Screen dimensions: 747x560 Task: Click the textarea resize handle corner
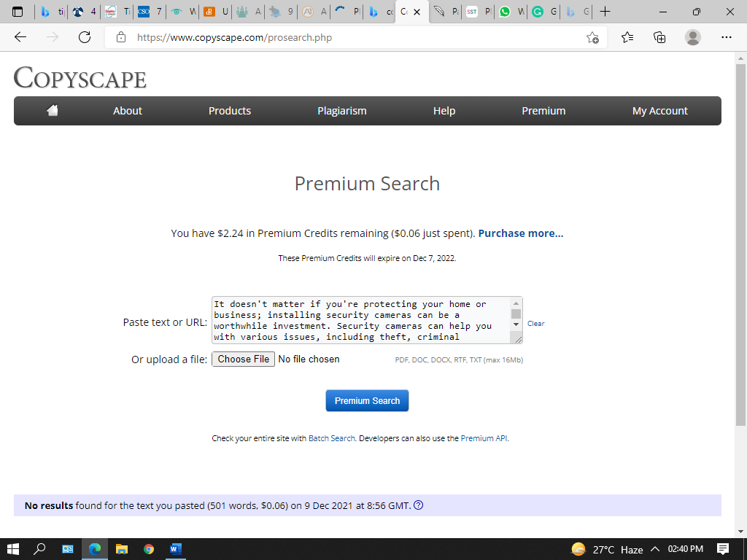point(519,339)
